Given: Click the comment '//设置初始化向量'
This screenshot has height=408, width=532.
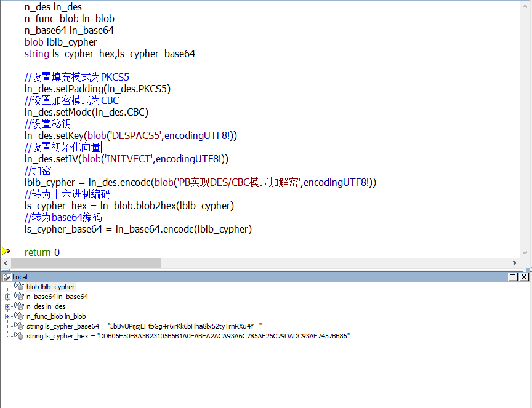Looking at the screenshot, I should point(62,148).
